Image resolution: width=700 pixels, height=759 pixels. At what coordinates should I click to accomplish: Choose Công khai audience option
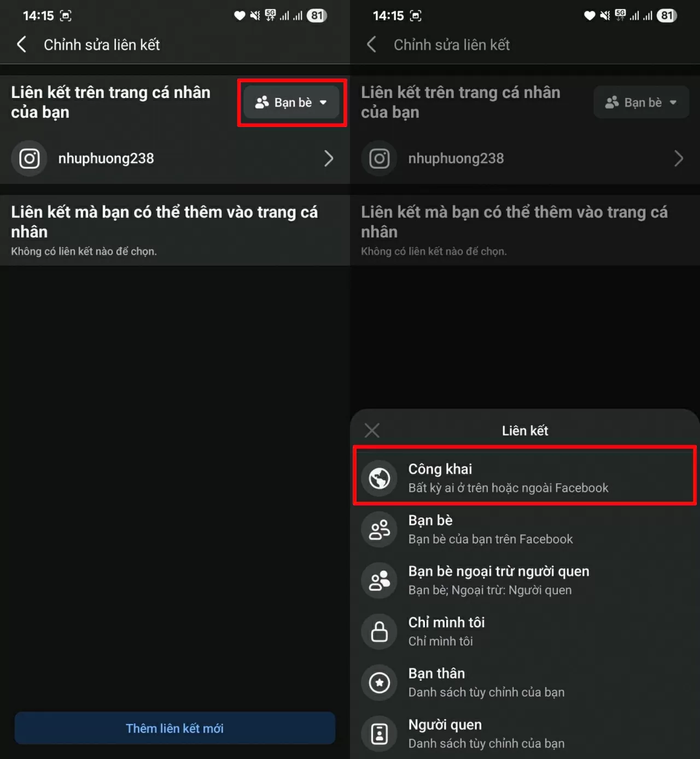pos(525,478)
